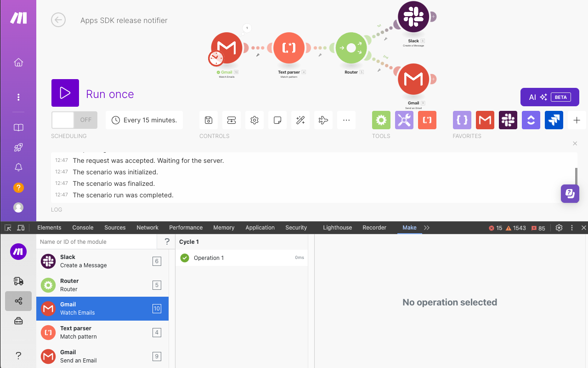Click the Gmail Send an Email module on canvas
This screenshot has height=368, width=588.
413,79
